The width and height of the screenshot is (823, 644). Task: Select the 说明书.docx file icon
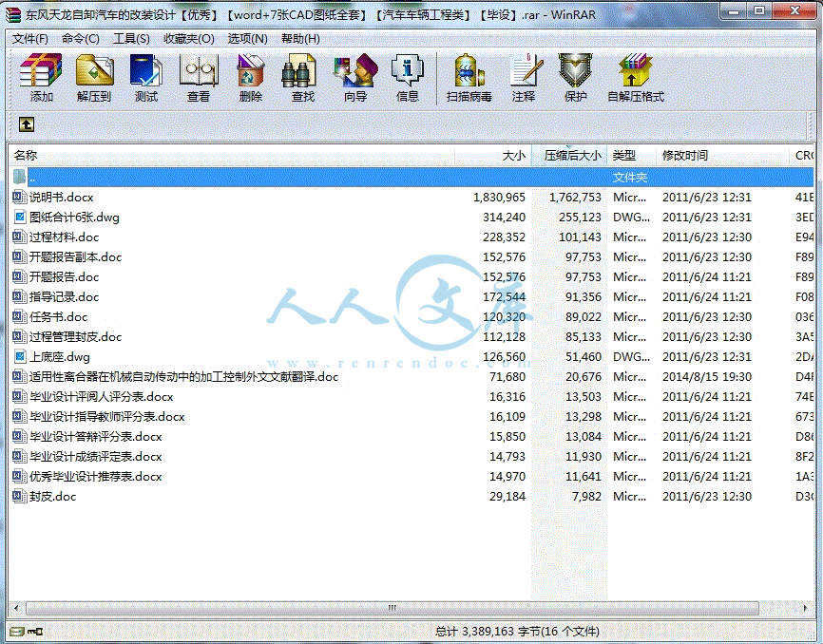19,198
